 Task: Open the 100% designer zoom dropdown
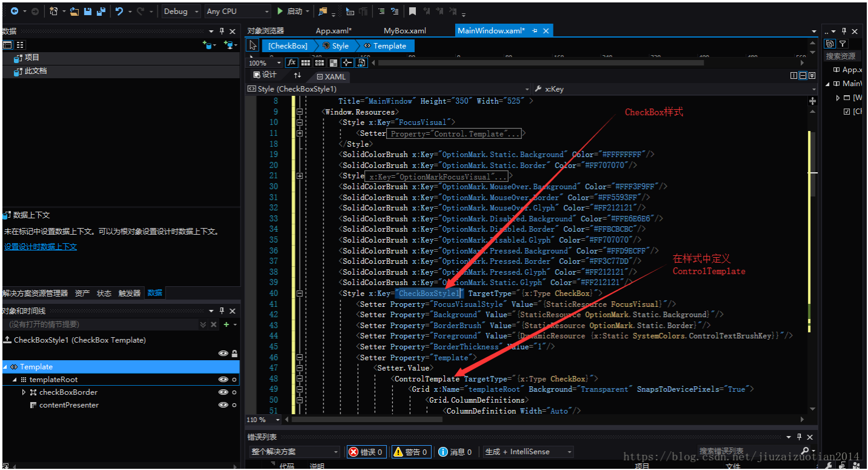click(265, 62)
